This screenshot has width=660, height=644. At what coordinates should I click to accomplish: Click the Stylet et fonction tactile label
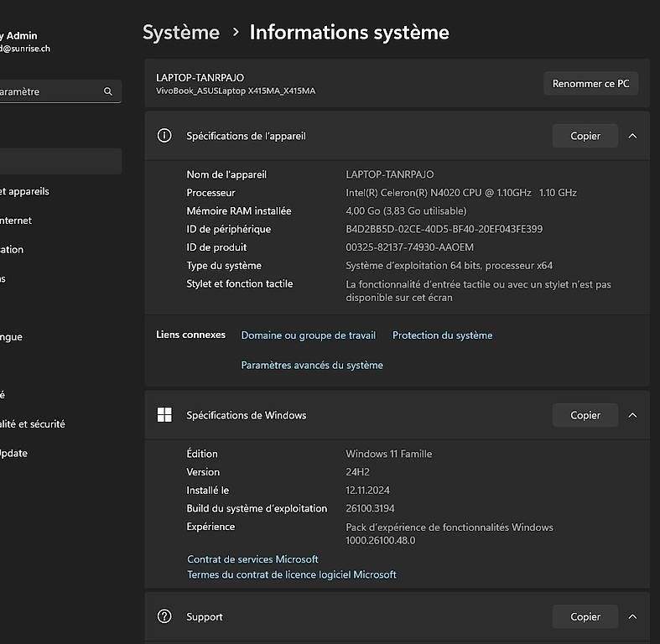240,283
